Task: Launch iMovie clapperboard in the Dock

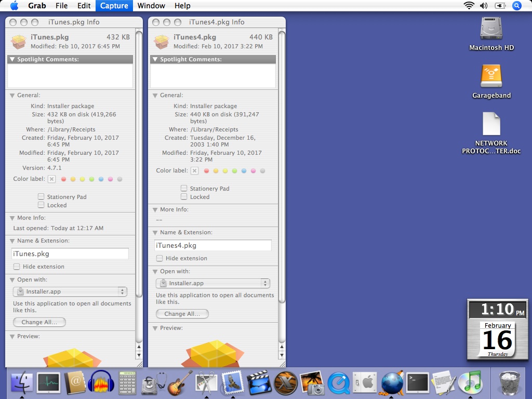Action: (x=259, y=383)
